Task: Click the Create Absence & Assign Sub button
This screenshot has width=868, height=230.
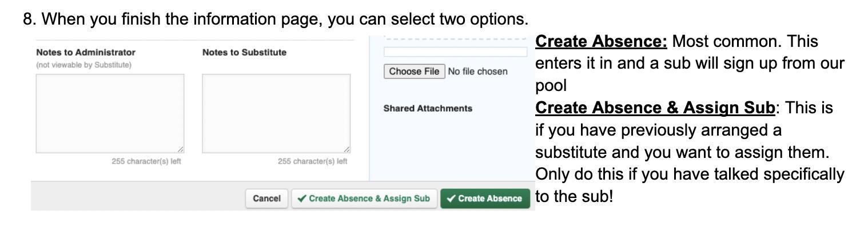Action: click(364, 198)
